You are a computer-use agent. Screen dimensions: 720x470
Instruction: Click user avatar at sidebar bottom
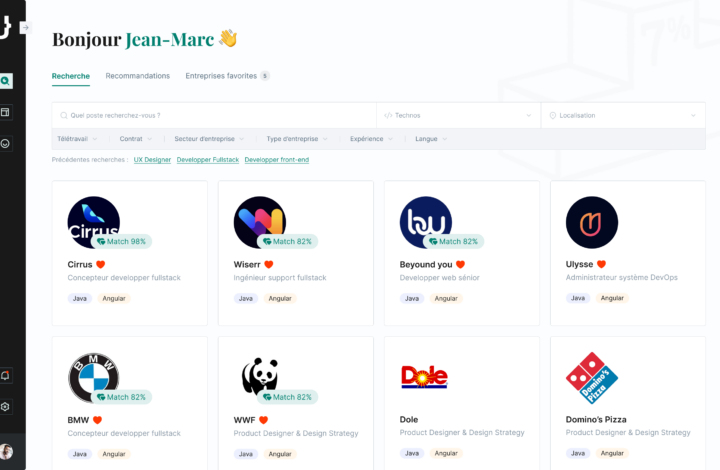6,452
